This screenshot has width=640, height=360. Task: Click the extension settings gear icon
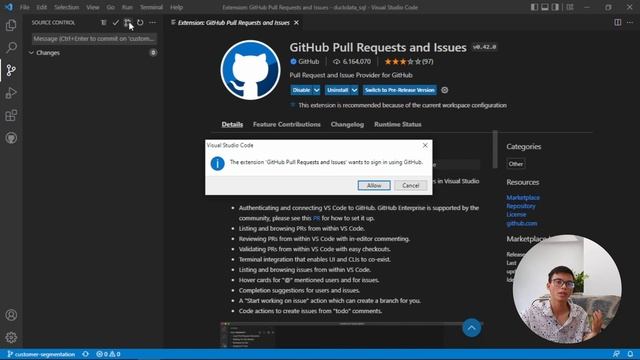[444, 90]
